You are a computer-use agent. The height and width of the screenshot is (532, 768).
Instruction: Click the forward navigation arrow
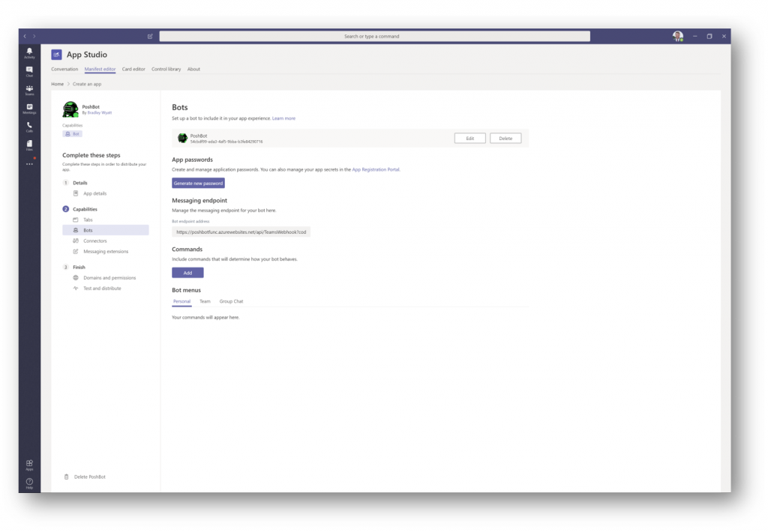[x=34, y=36]
